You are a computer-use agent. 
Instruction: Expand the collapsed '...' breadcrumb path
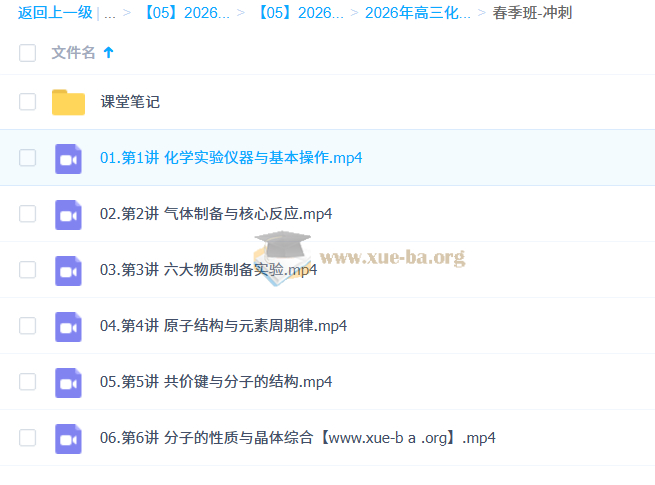pyautogui.click(x=109, y=13)
